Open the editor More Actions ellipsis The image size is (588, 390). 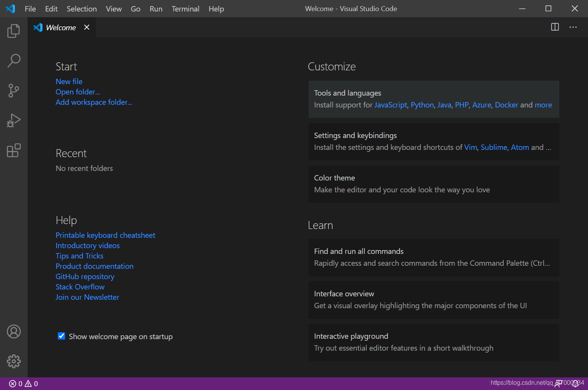[x=573, y=27]
